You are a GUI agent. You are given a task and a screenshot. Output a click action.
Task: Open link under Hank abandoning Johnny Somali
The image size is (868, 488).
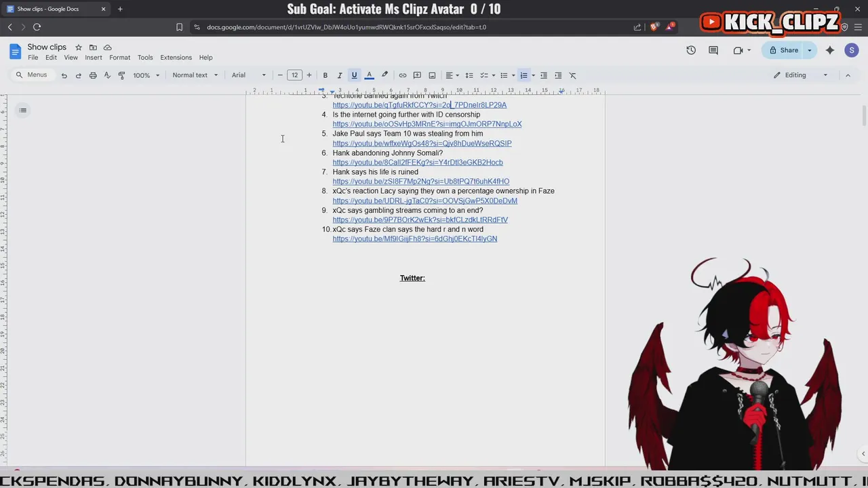pos(418,163)
